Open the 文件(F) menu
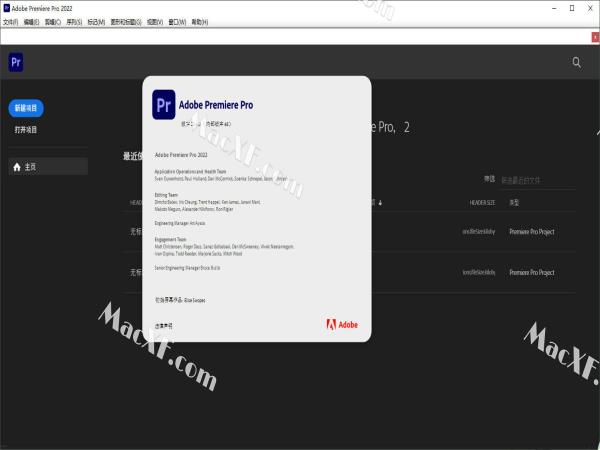 pos(11,21)
